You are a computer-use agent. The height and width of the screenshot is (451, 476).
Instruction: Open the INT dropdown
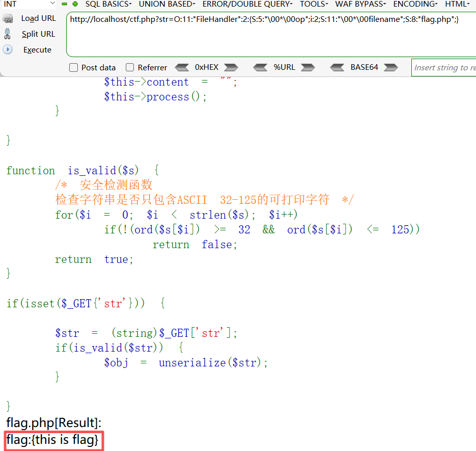pyautogui.click(x=29, y=4)
